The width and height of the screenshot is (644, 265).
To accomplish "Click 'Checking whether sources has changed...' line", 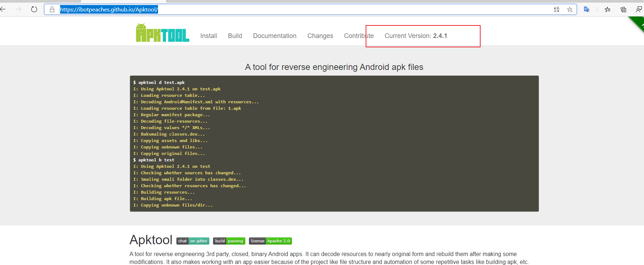I will click(x=187, y=173).
